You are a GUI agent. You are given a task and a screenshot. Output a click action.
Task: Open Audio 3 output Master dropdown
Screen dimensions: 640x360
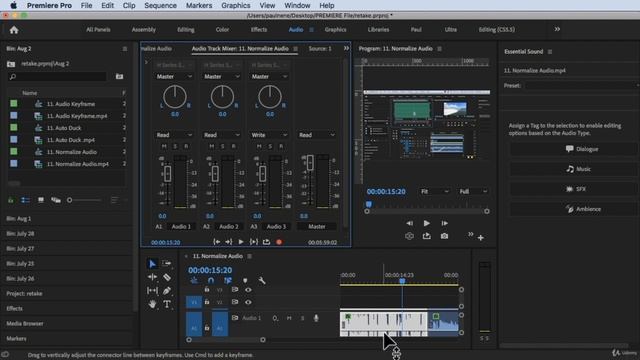click(x=269, y=76)
